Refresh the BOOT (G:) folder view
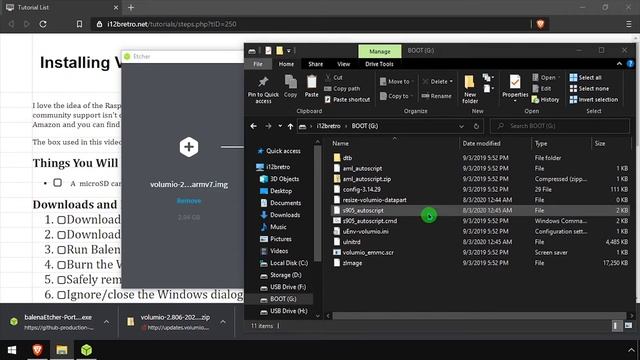 pyautogui.click(x=476, y=126)
